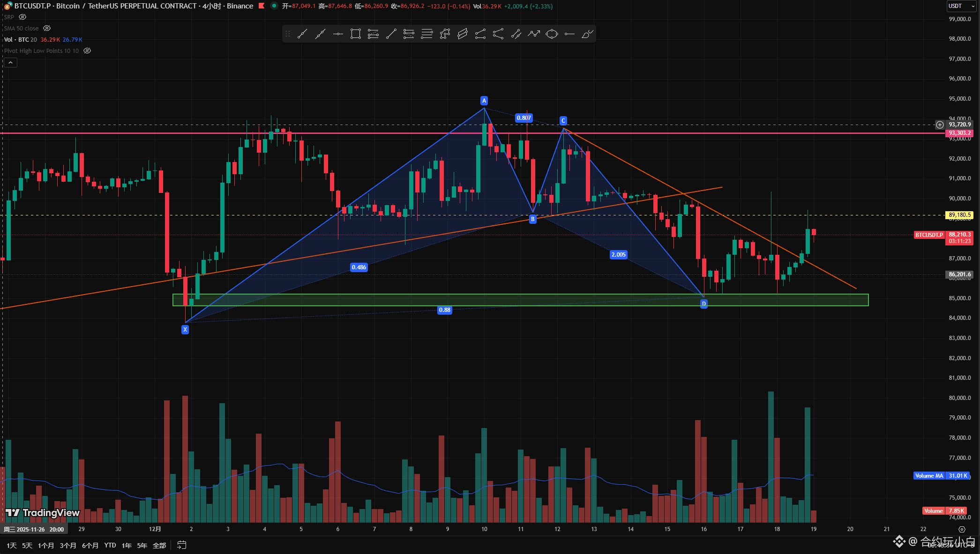Screen dimensions: 980x554
Task: Select the brush drawing tool
Action: (x=587, y=34)
